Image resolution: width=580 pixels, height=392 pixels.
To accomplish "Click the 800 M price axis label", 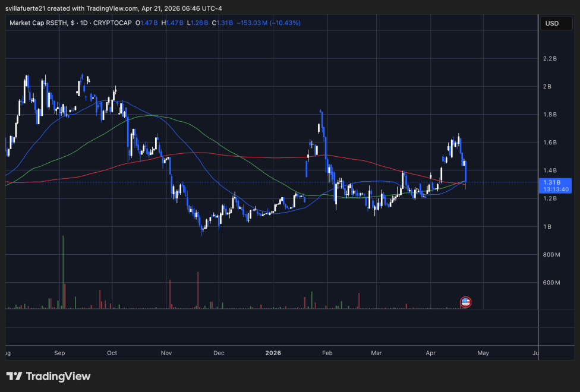I will [x=551, y=254].
